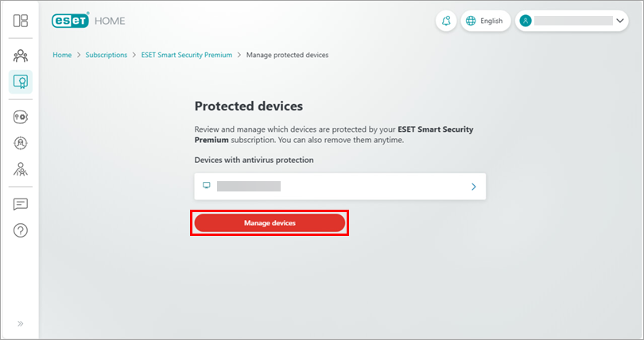This screenshot has width=644, height=340.
Task: Go to Home breadcrumb
Action: [x=62, y=55]
